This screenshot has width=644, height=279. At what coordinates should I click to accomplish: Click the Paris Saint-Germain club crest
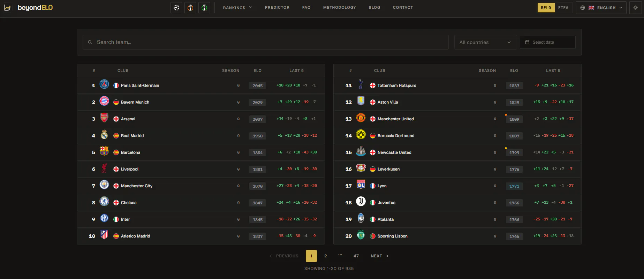pos(104,84)
